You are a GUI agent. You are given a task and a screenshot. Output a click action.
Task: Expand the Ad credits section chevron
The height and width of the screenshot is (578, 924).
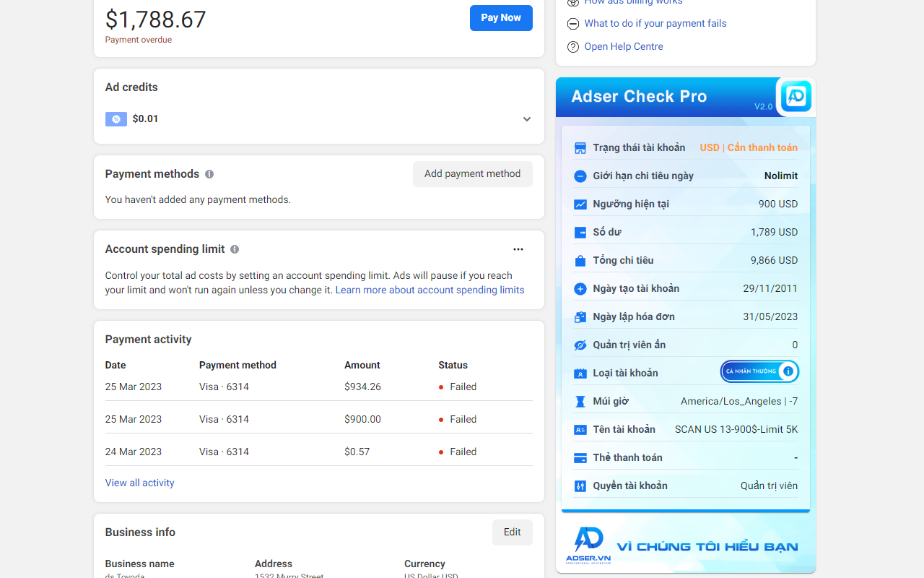(x=526, y=119)
